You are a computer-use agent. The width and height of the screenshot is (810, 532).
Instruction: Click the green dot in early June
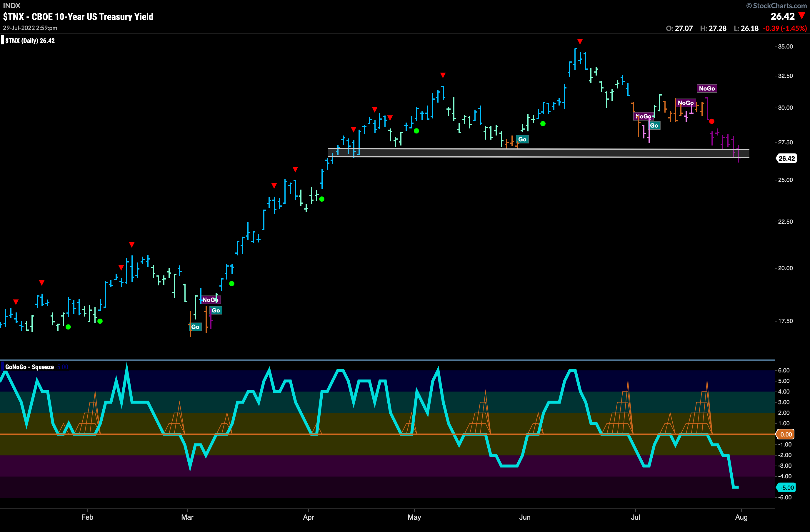(543, 123)
